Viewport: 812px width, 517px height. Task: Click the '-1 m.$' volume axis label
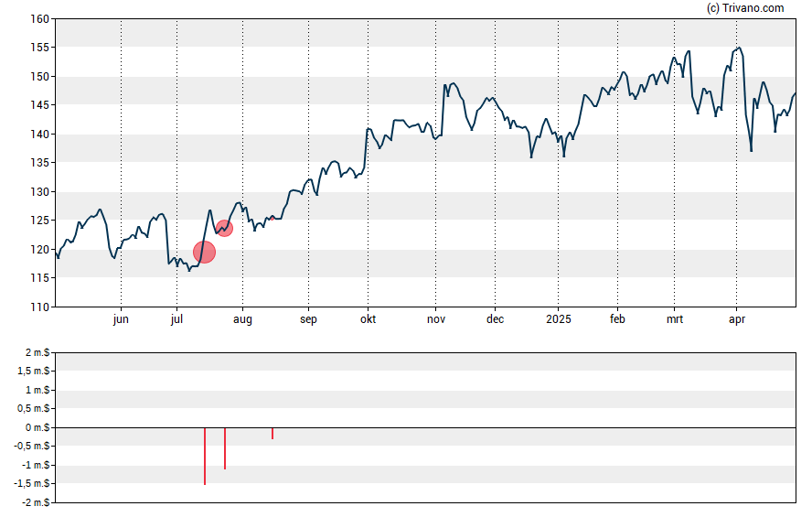tap(36, 465)
